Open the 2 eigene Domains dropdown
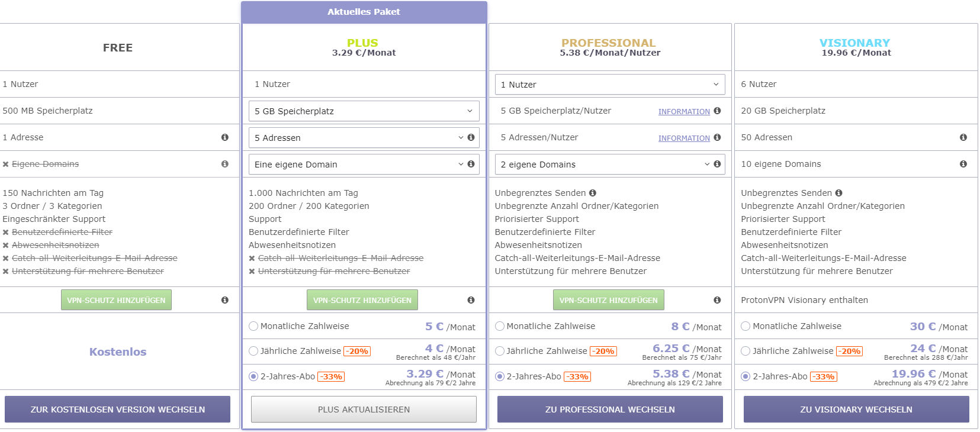This screenshot has width=980, height=432. point(604,165)
